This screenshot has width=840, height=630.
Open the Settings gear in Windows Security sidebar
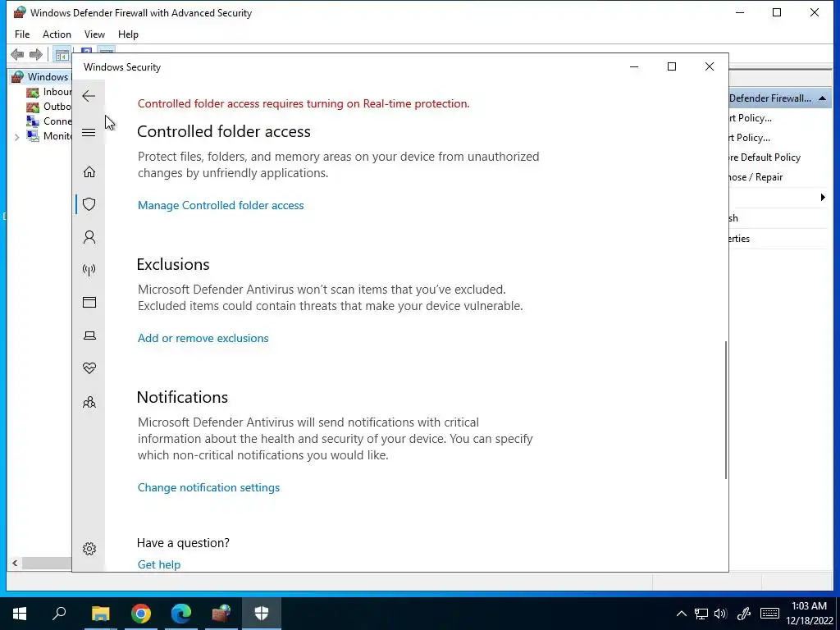click(x=89, y=549)
